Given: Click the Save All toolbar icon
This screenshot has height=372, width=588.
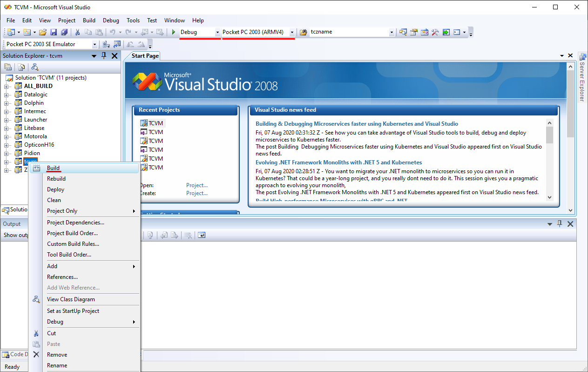Looking at the screenshot, I should pos(64,32).
